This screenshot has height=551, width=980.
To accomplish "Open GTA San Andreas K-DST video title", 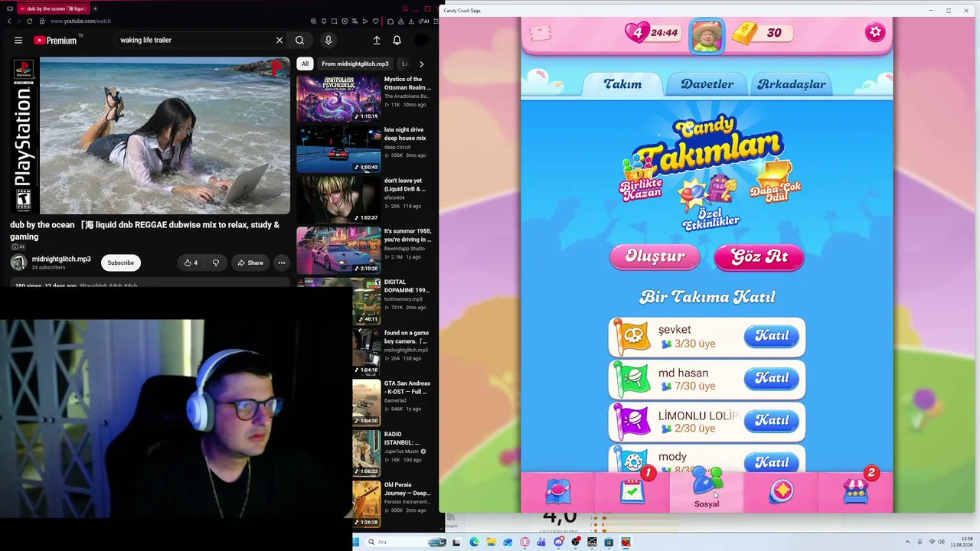I will coord(407,388).
